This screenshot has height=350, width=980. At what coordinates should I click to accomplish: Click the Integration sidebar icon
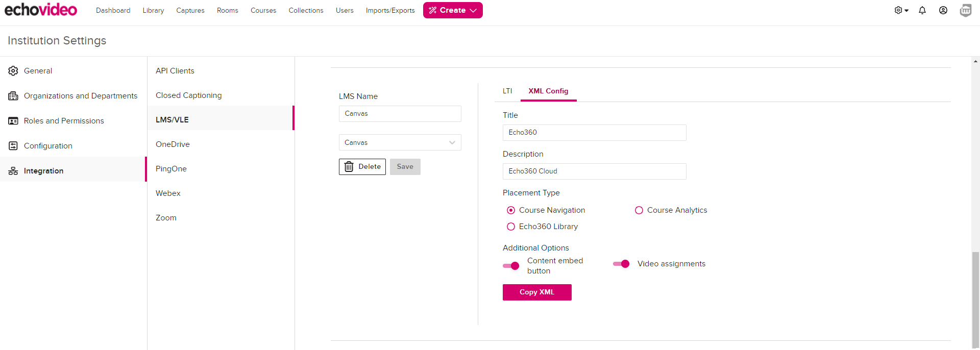[13, 171]
